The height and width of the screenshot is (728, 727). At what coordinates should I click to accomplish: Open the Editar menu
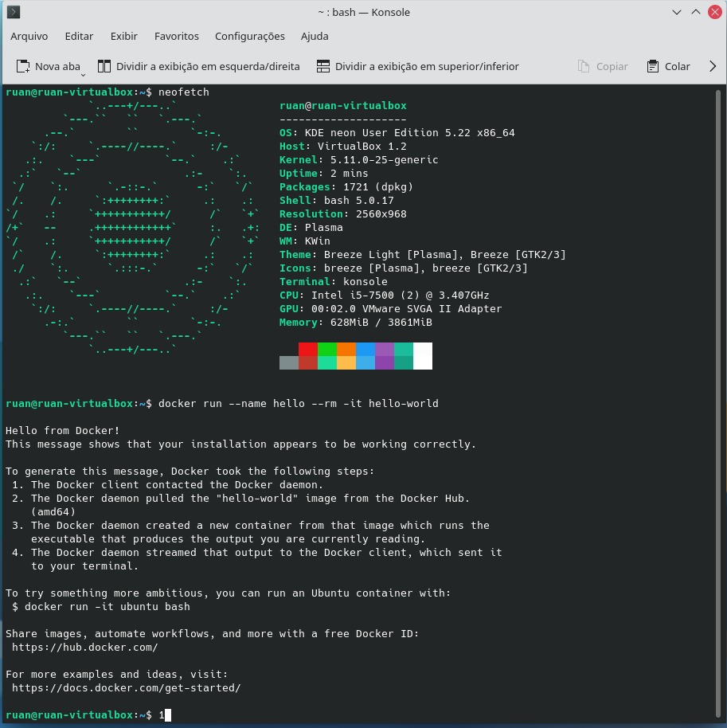tap(79, 36)
